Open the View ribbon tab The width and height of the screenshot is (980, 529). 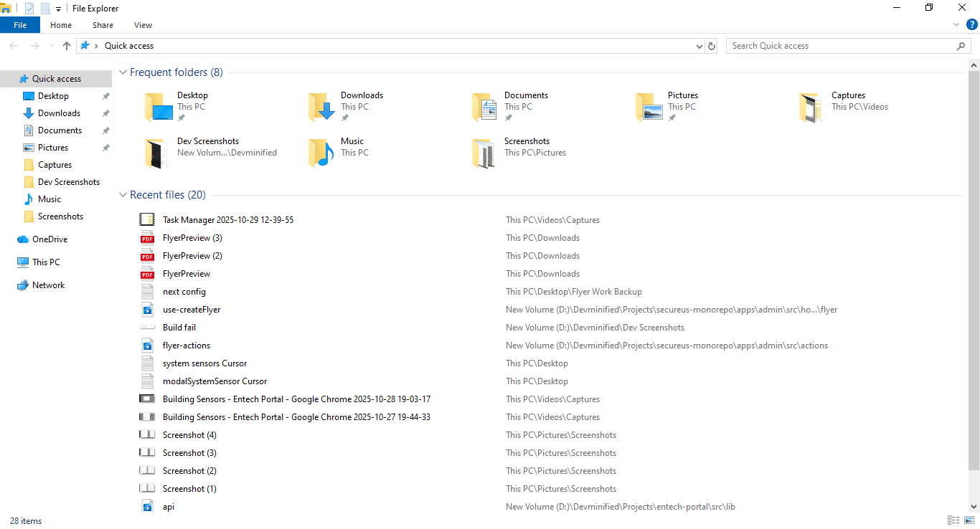pyautogui.click(x=143, y=25)
